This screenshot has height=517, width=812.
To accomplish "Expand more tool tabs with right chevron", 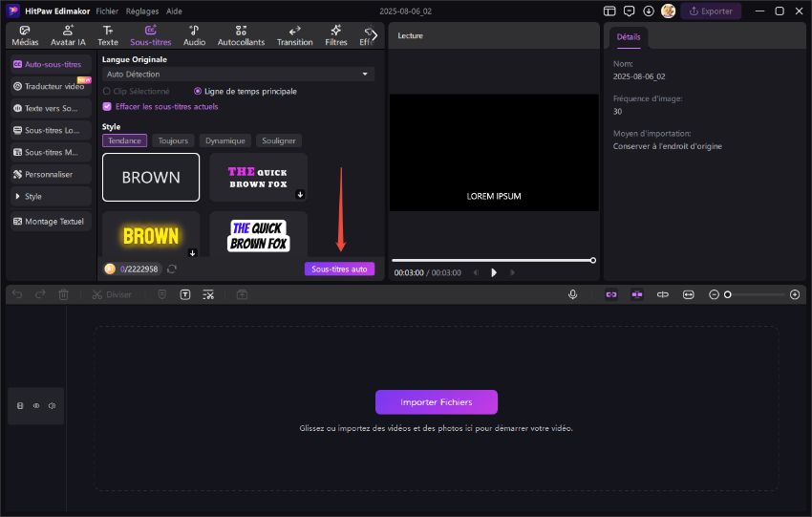I will [374, 35].
